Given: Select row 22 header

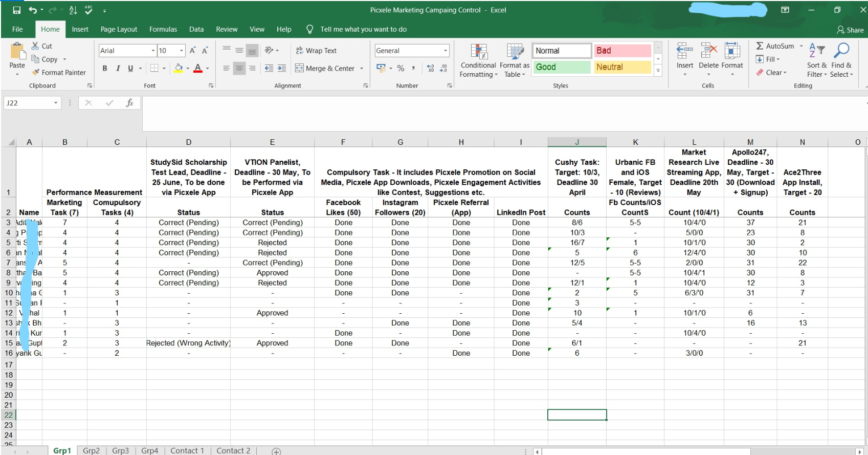Looking at the screenshot, I should coord(9,415).
